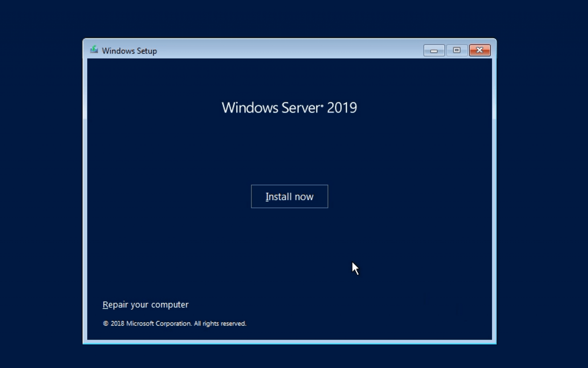The height and width of the screenshot is (368, 588).
Task: Minimize the Windows Setup window
Action: click(x=434, y=50)
